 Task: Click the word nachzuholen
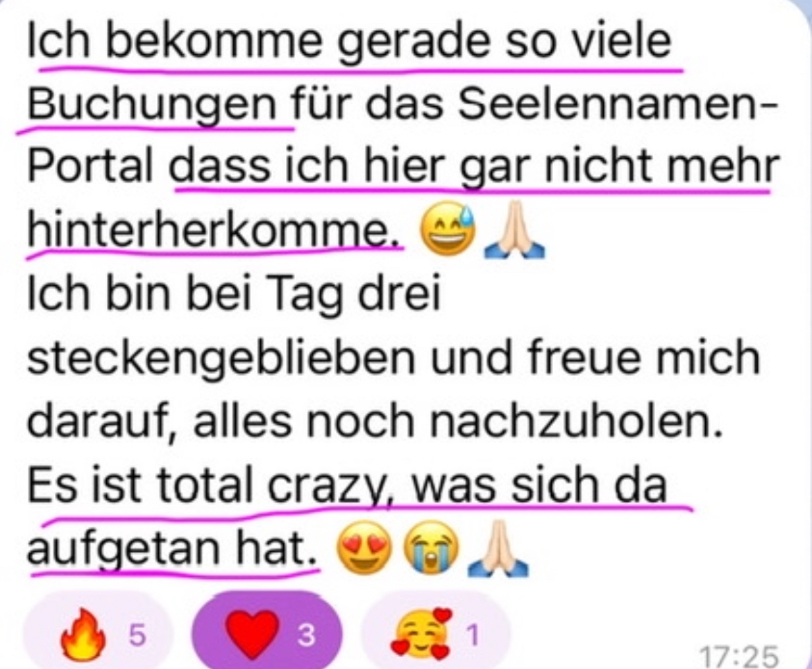pos(576,421)
